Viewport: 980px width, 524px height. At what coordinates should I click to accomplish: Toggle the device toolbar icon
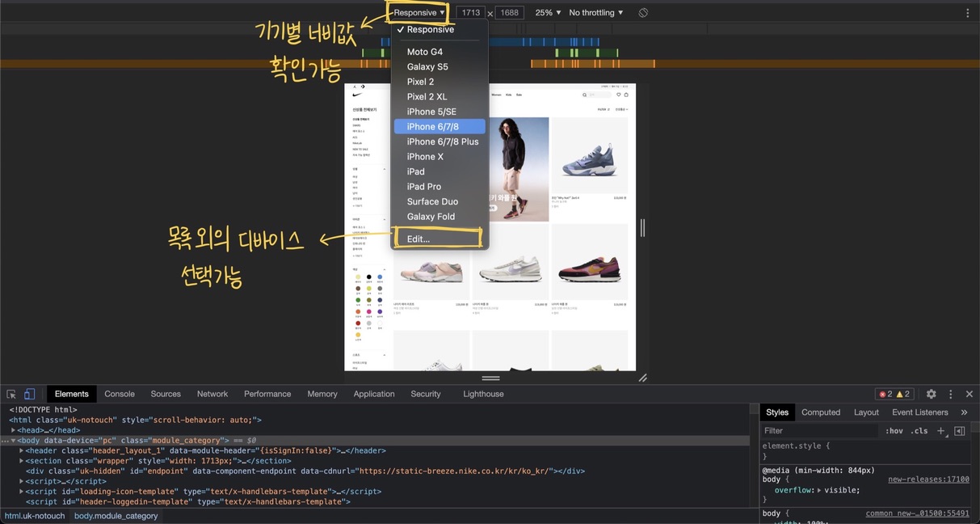tap(29, 394)
